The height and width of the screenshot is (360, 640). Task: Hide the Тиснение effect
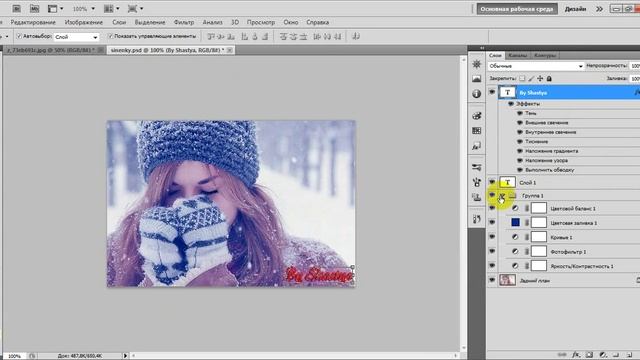tap(520, 142)
